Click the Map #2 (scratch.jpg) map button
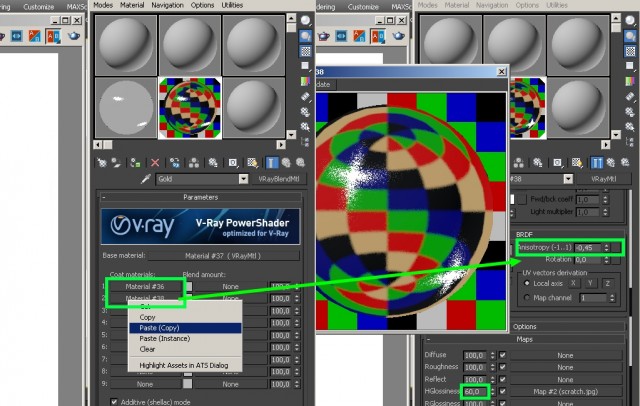 point(565,391)
